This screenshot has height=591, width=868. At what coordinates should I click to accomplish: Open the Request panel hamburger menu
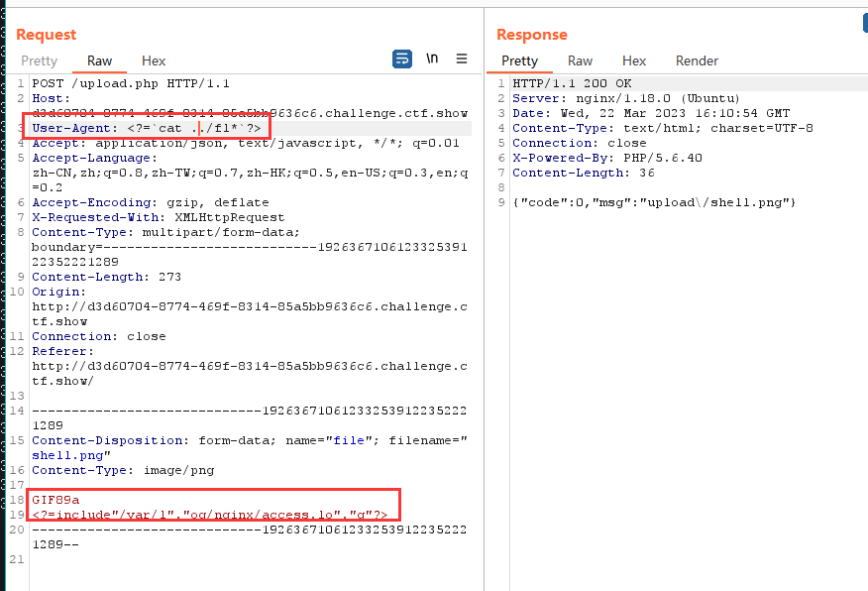point(462,59)
